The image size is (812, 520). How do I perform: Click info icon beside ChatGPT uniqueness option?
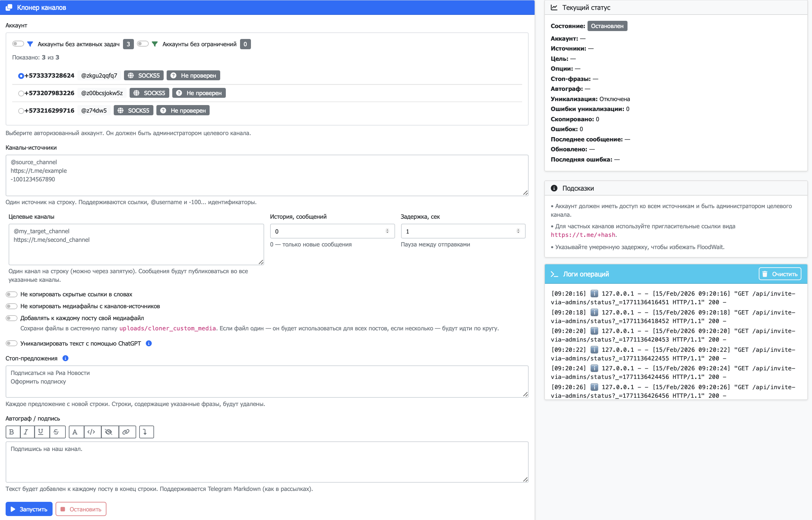(x=149, y=343)
